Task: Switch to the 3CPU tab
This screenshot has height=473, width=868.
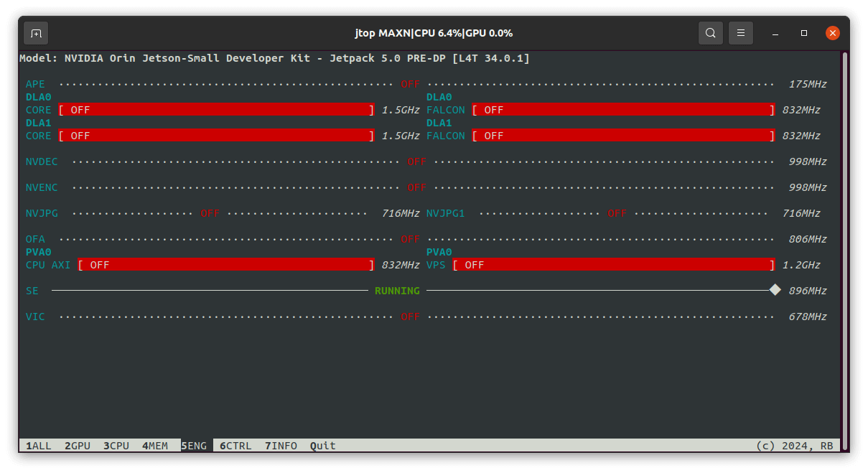Action: coord(116,446)
